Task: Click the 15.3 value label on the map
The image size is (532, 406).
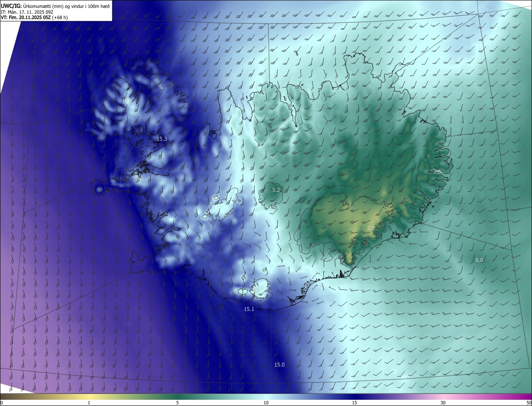Action: click(x=162, y=139)
